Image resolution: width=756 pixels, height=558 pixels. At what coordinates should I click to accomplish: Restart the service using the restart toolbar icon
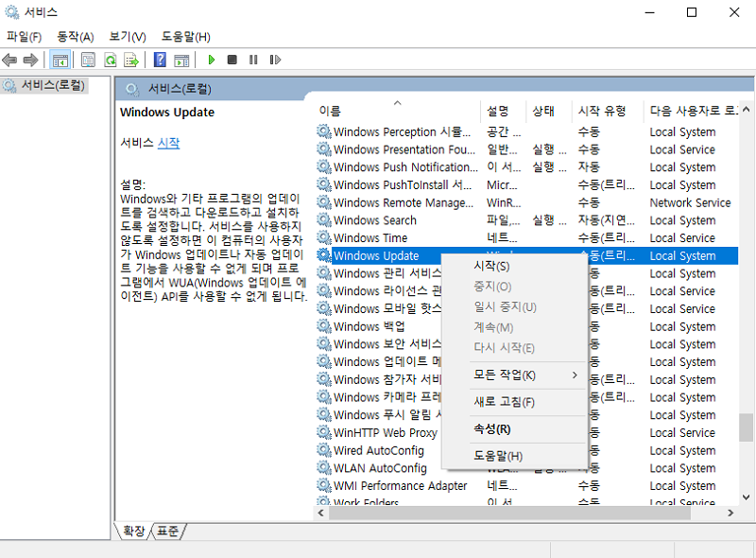click(x=276, y=60)
